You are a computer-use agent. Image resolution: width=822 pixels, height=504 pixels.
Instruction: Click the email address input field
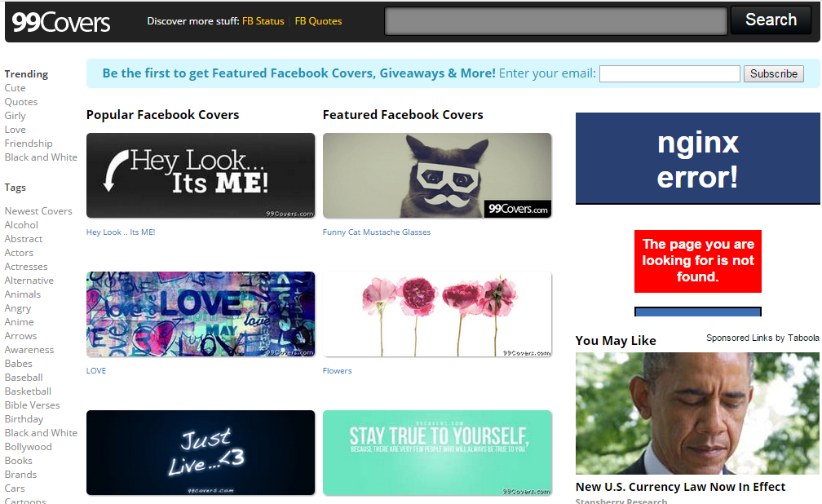tap(670, 73)
